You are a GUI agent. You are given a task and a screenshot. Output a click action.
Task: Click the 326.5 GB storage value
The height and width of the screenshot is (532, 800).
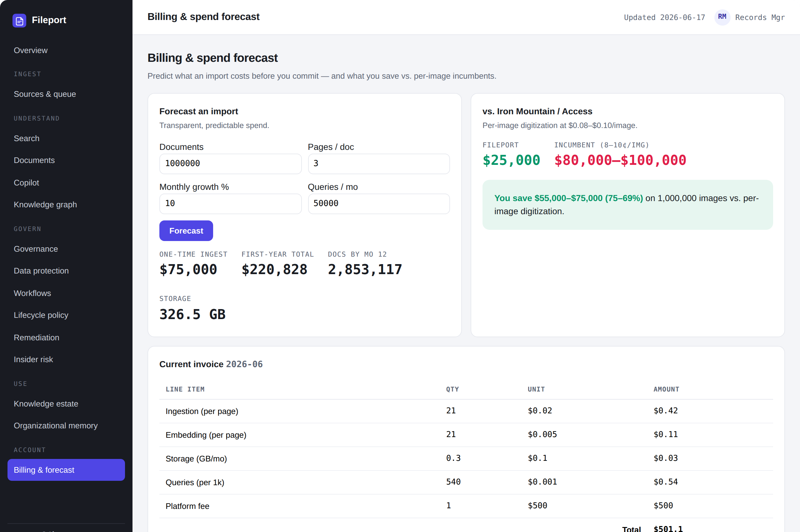[x=192, y=314]
